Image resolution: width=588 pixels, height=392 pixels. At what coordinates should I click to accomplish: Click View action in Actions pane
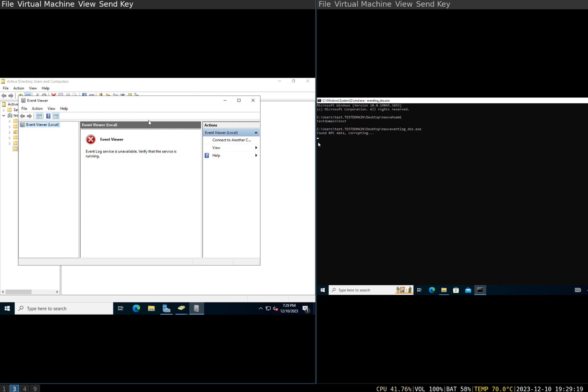pyautogui.click(x=216, y=148)
